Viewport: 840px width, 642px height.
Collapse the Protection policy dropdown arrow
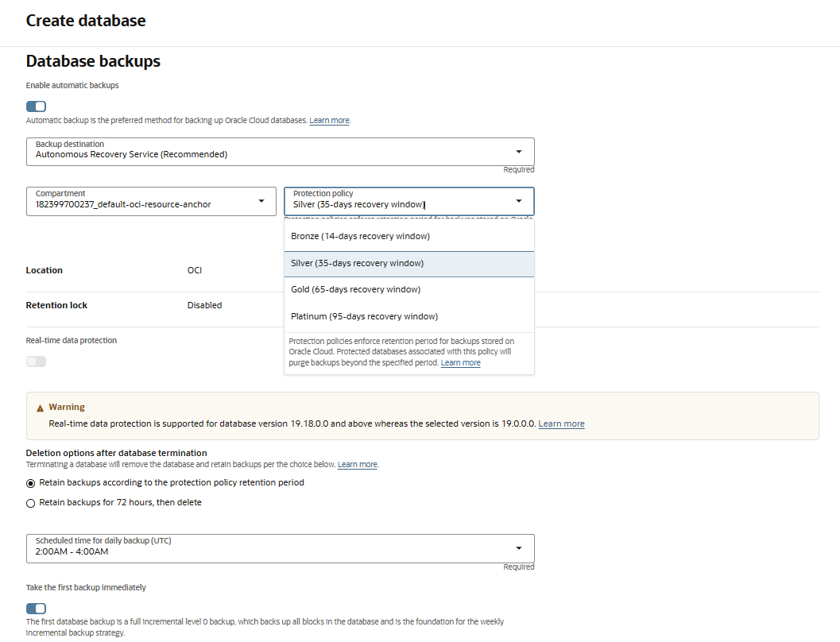[x=519, y=201]
